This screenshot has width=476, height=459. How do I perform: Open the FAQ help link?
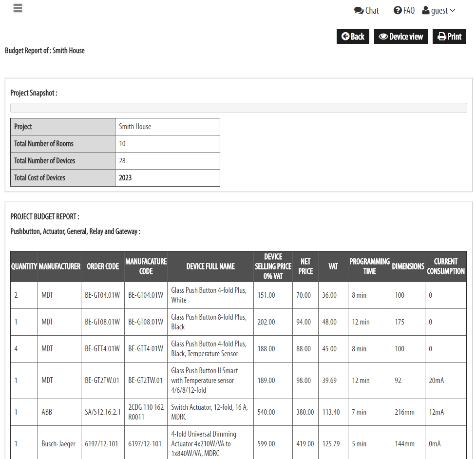[x=404, y=11]
